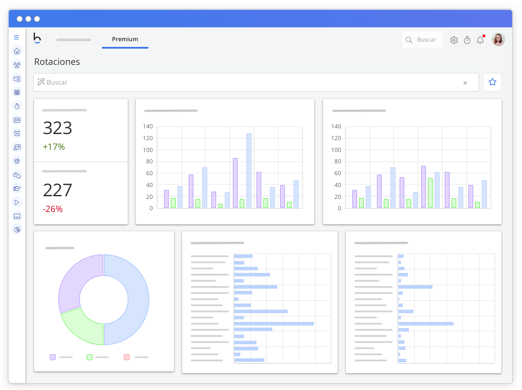
Task: Open the graduation cap training icon
Action: (x=17, y=189)
